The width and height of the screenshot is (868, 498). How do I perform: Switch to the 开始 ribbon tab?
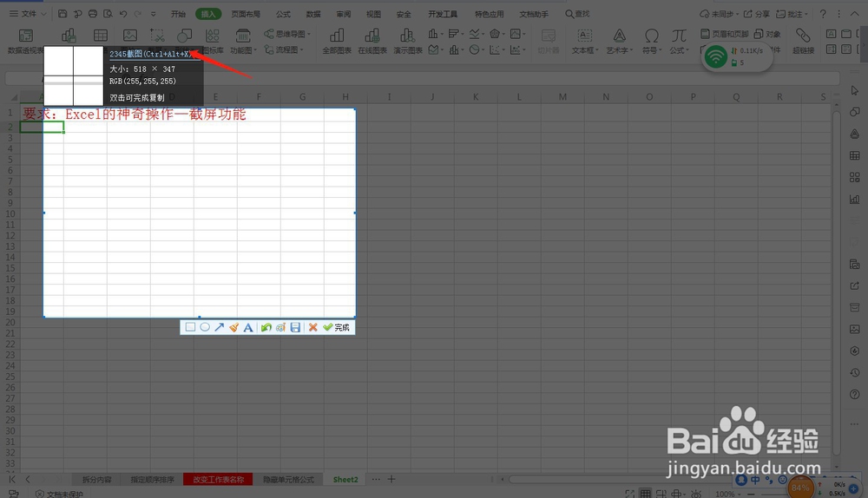point(178,14)
